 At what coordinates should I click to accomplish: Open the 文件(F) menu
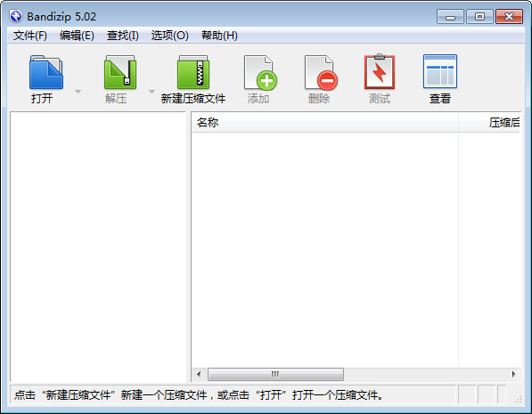coord(30,36)
